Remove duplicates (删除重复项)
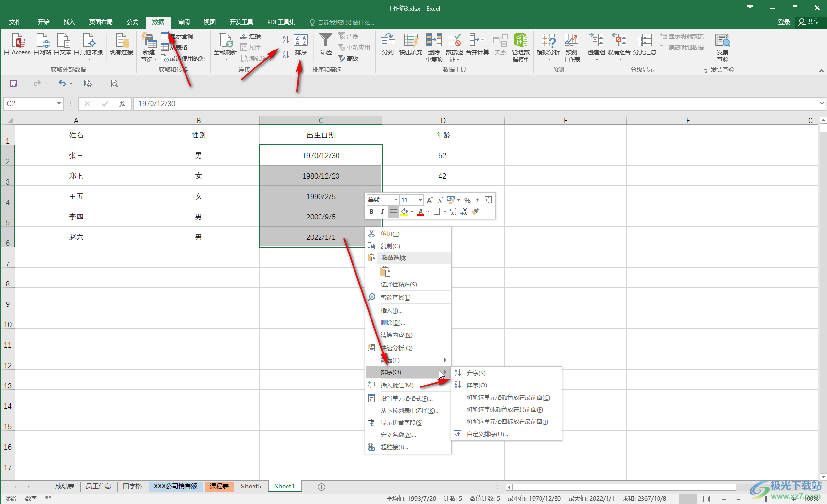 [434, 48]
